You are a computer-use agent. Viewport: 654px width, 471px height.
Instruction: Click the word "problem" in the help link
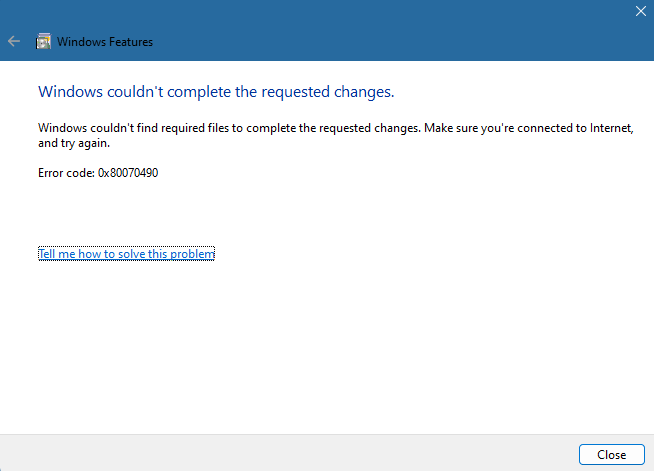tap(192, 254)
